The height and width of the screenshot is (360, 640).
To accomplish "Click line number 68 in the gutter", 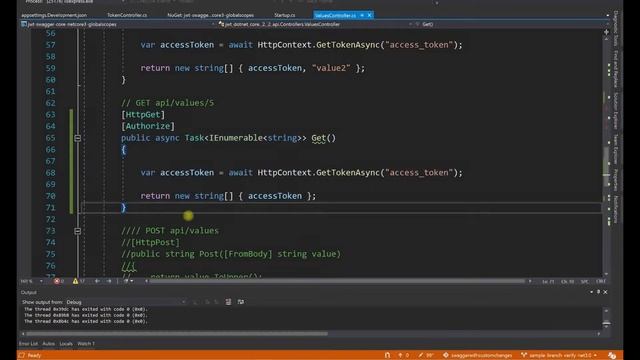I will 50,173.
